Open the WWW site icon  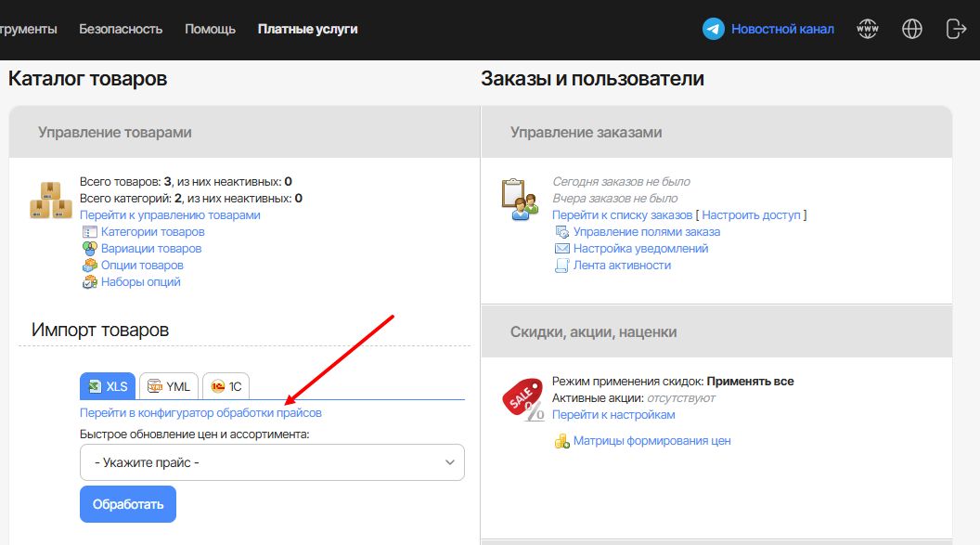(867, 29)
